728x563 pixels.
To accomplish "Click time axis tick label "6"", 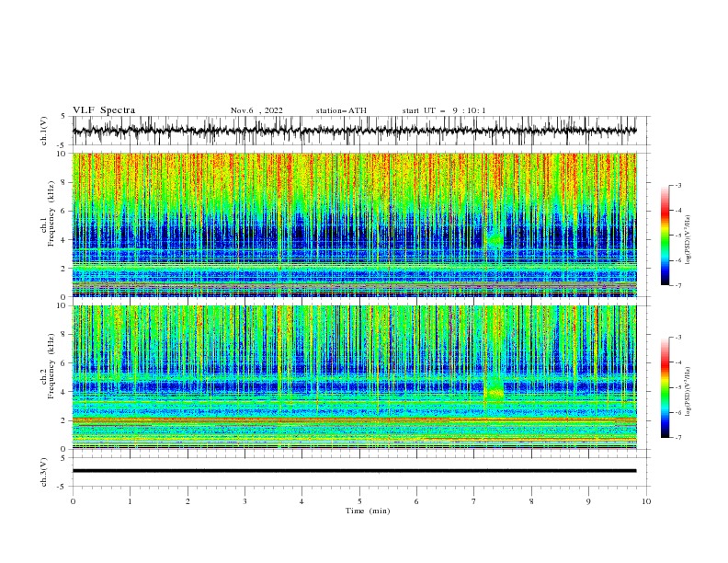I will point(416,501).
